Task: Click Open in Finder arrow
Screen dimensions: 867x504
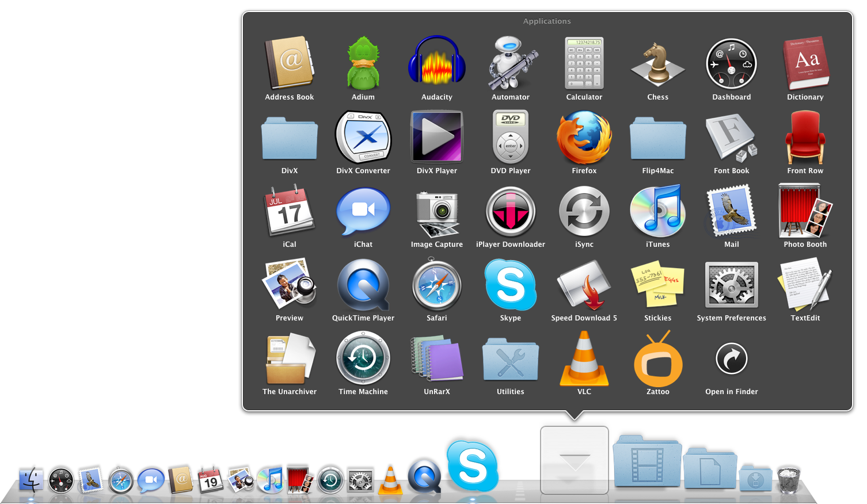Action: [732, 359]
